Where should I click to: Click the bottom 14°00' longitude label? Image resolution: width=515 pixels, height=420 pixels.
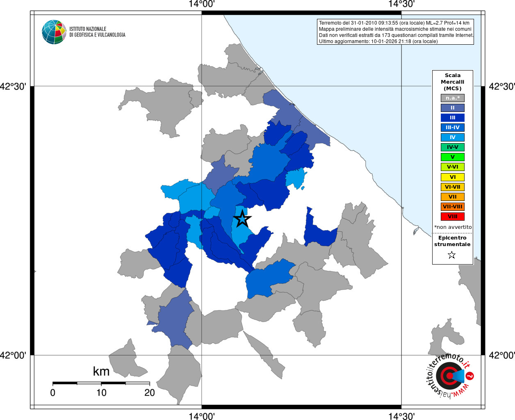click(x=202, y=416)
